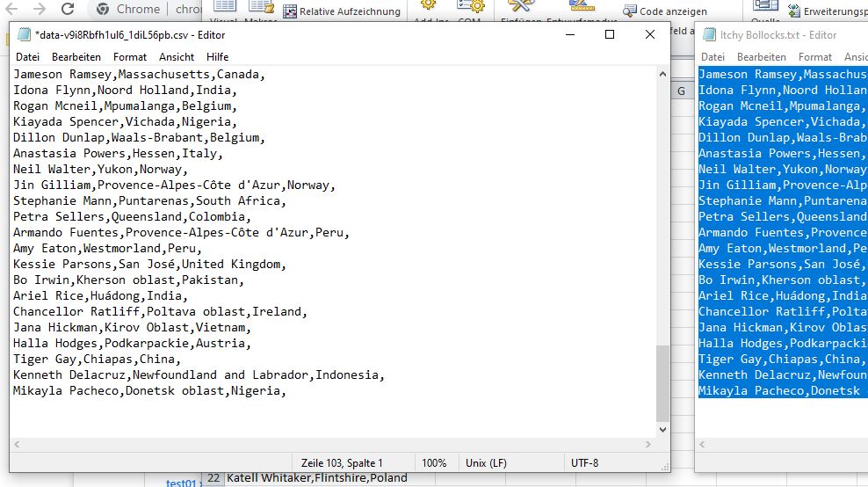
Task: Click Unix (LF) in status bar
Action: tap(486, 463)
